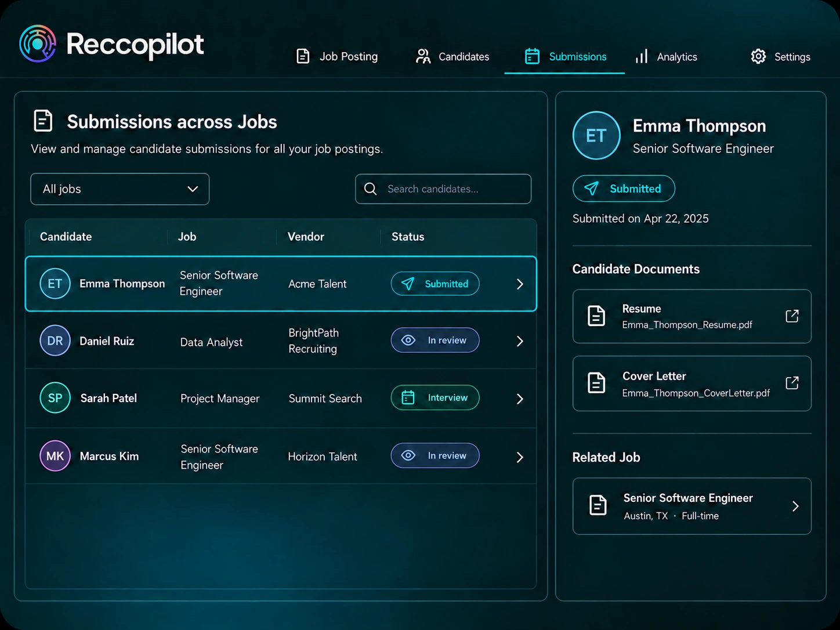840x630 pixels.
Task: Click Sarah Patel's Interview status badge
Action: [x=435, y=397]
